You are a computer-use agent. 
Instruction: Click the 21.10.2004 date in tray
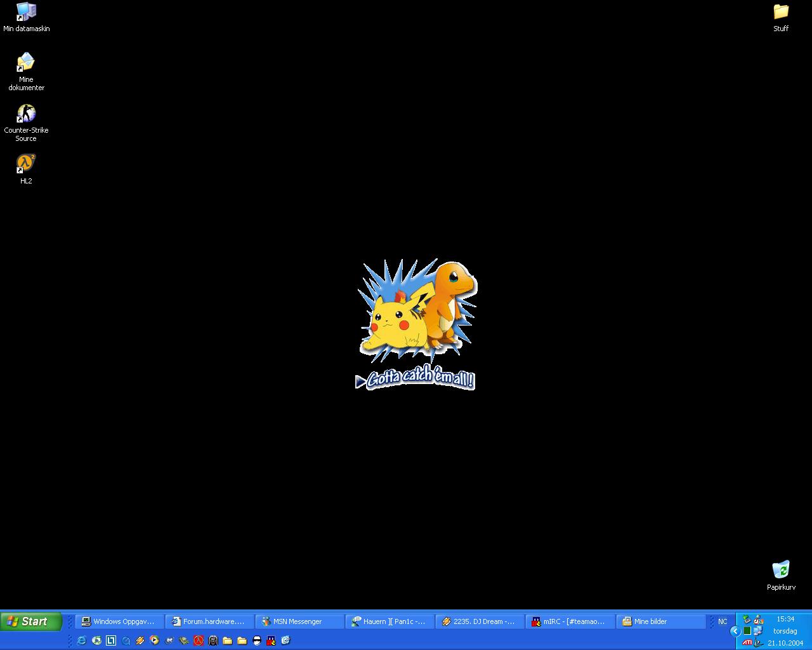[785, 643]
